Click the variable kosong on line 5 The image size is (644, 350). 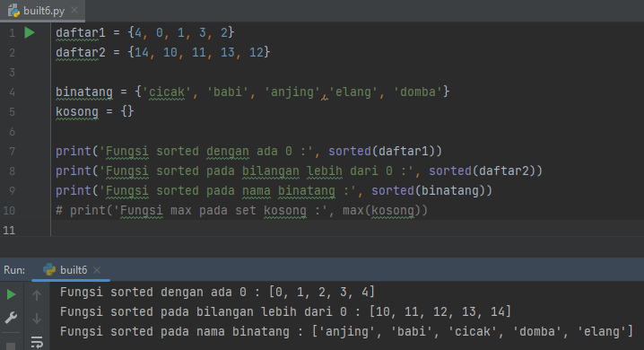tap(77, 112)
